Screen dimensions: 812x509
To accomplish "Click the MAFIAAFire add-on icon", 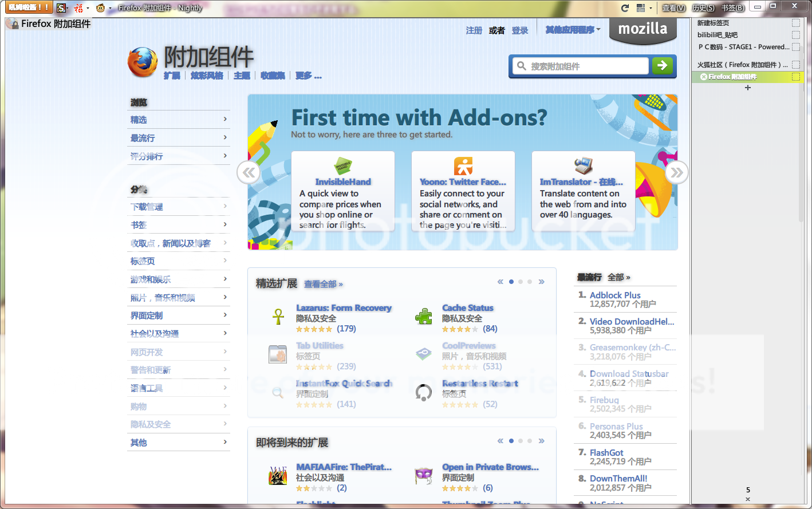I will pyautogui.click(x=278, y=476).
